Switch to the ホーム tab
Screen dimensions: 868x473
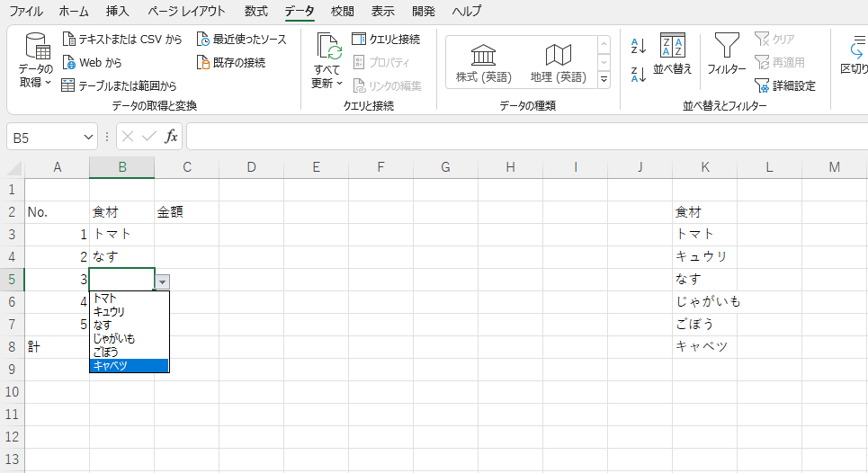(x=74, y=11)
